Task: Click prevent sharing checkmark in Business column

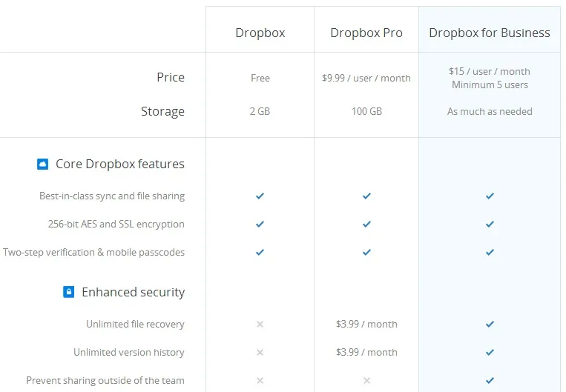Action: [x=490, y=380]
